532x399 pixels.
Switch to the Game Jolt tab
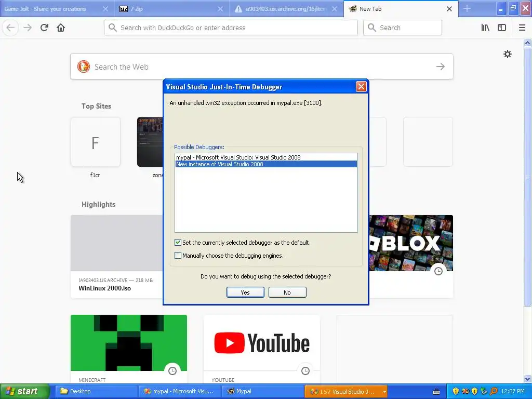click(x=56, y=9)
